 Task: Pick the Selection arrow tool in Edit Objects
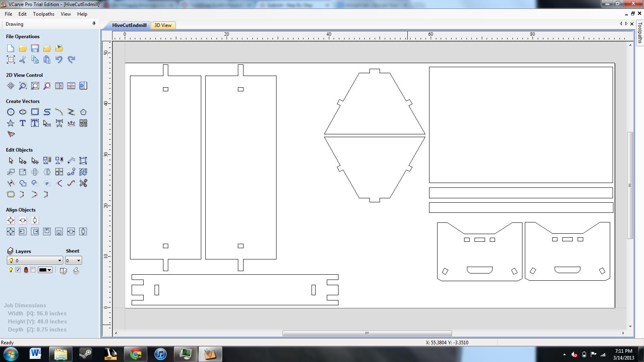11,160
